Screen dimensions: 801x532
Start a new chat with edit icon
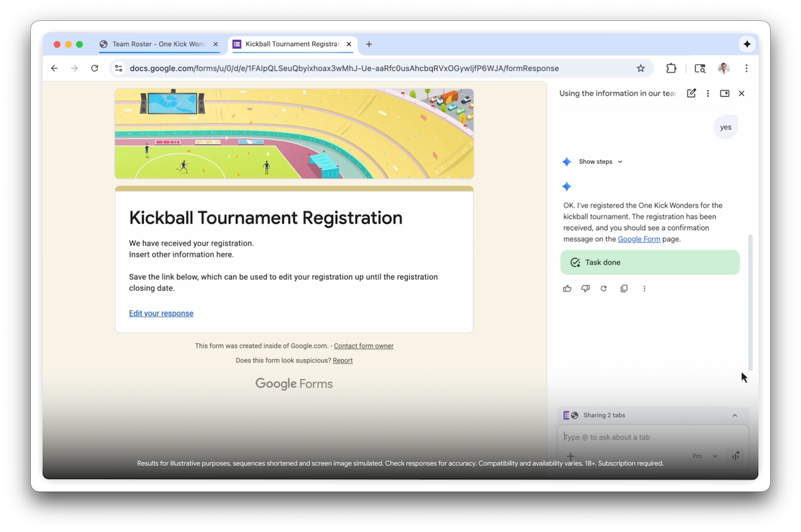point(691,93)
